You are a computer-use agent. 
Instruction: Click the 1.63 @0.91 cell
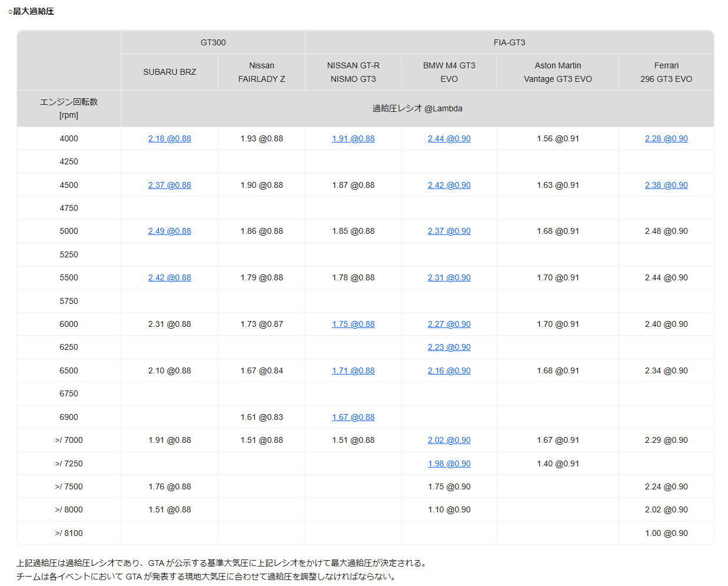click(558, 185)
